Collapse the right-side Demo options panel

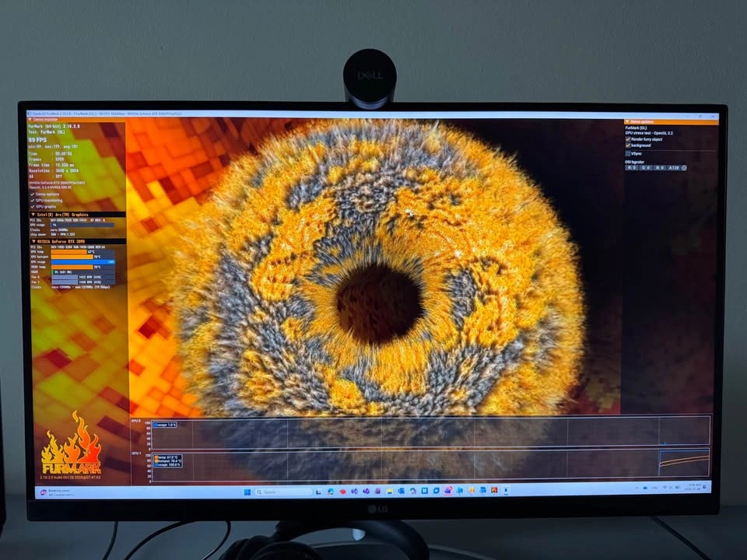[627, 122]
